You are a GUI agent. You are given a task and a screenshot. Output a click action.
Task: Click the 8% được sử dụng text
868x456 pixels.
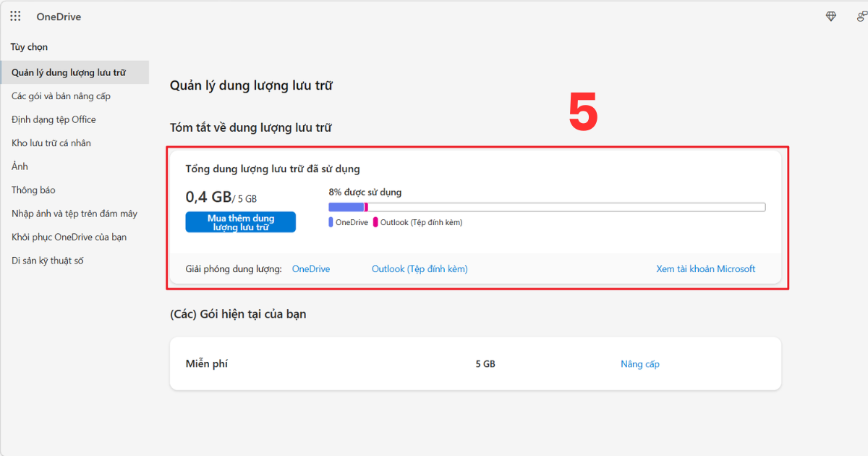(365, 193)
